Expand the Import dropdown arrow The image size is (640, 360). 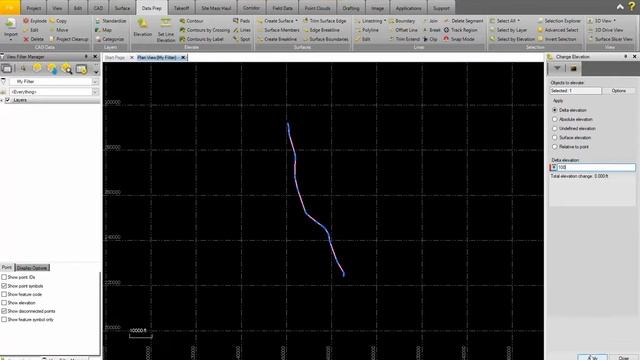point(11,39)
